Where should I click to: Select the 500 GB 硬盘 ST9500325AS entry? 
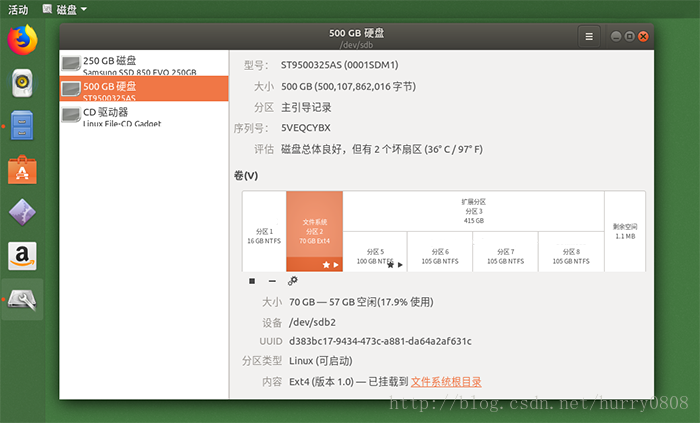[144, 88]
